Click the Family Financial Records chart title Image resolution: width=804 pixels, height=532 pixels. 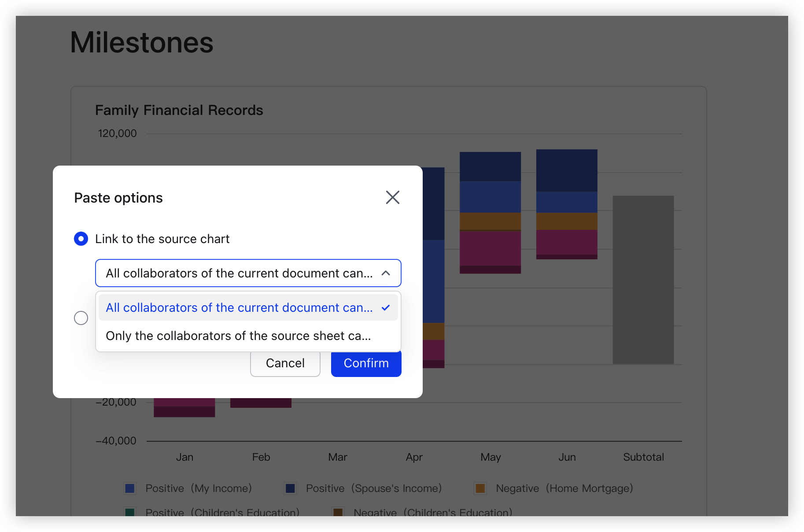point(179,110)
